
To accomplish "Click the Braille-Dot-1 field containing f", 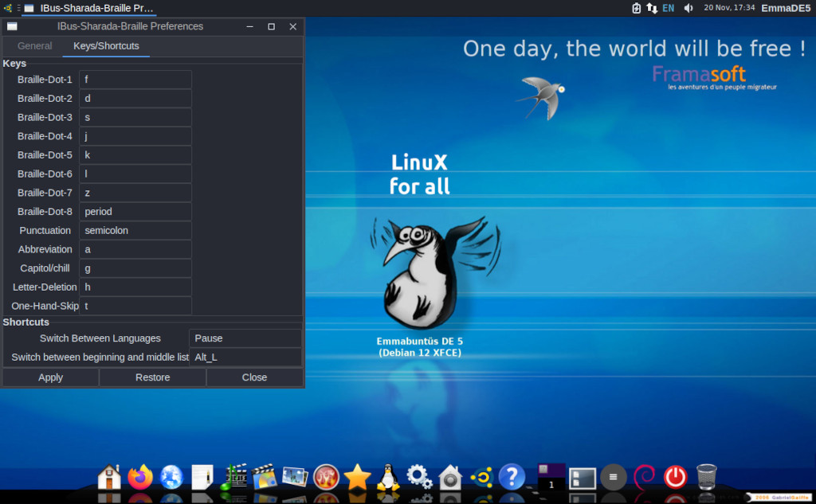I will [x=135, y=80].
